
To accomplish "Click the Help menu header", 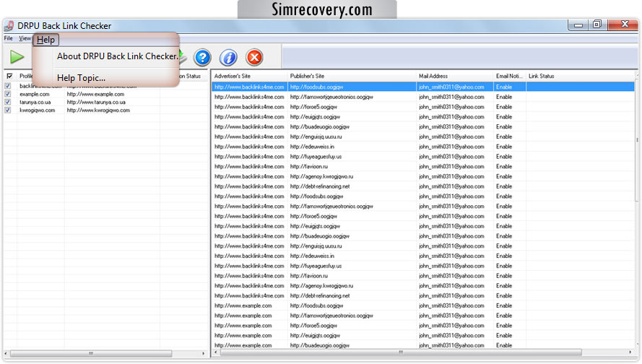I will pos(45,40).
